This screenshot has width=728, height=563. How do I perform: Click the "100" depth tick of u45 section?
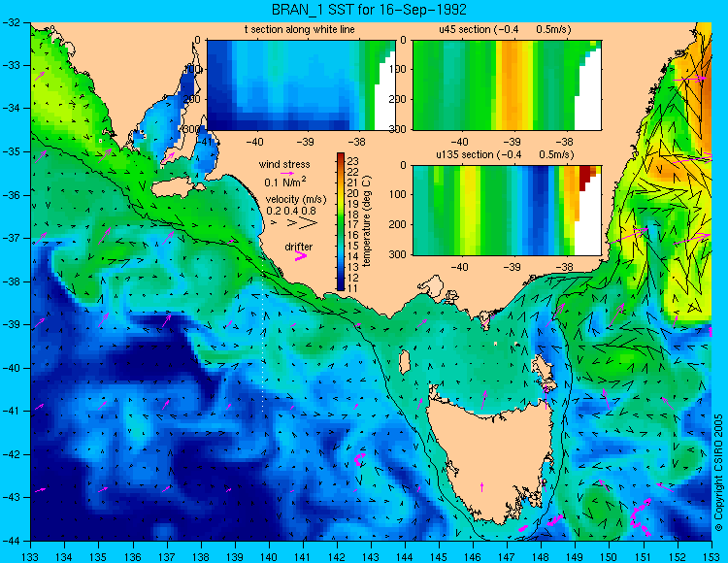click(x=399, y=69)
